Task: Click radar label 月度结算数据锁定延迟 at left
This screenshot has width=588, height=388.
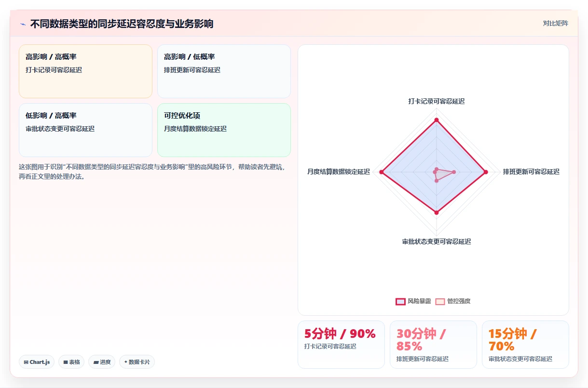Action: click(339, 172)
